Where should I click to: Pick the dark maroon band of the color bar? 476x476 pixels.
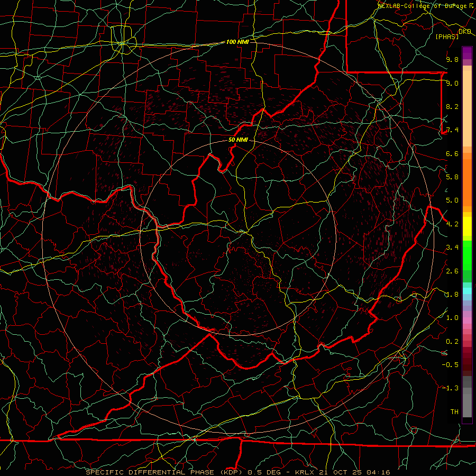[x=467, y=361]
